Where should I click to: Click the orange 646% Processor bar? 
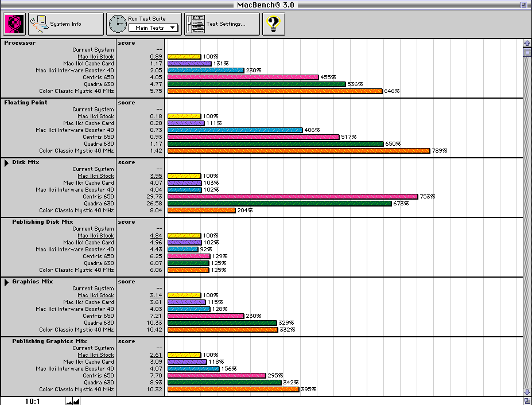pos(275,91)
